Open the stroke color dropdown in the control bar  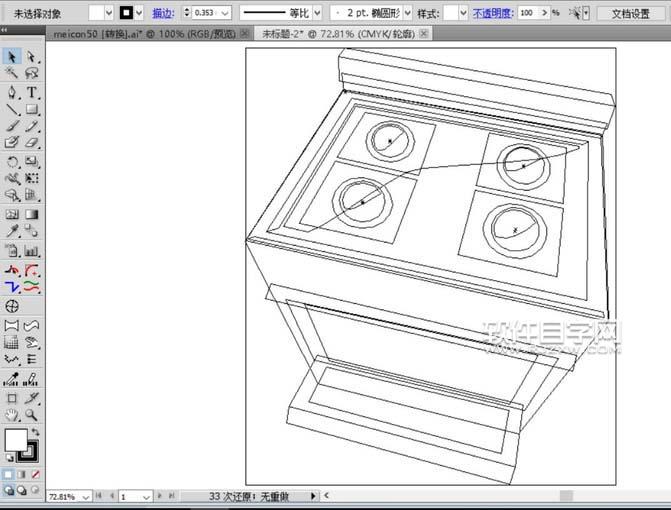coord(139,13)
